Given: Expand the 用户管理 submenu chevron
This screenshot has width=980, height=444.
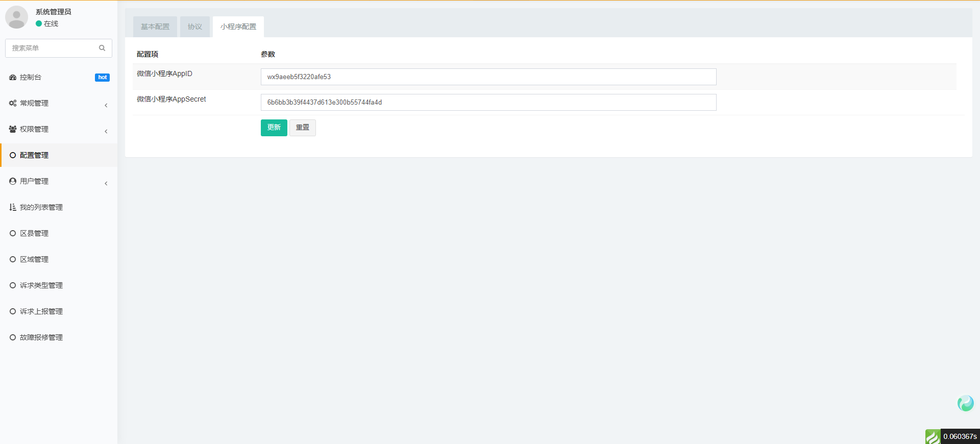Looking at the screenshot, I should pos(106,183).
